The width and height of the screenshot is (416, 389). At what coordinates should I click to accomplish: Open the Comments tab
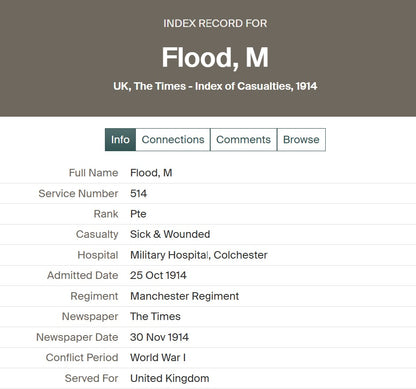(x=244, y=140)
